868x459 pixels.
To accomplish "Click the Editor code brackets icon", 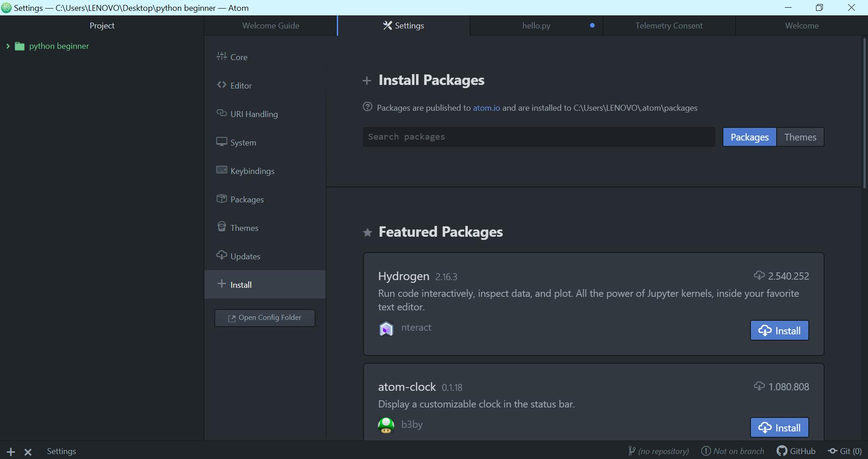I will point(222,84).
